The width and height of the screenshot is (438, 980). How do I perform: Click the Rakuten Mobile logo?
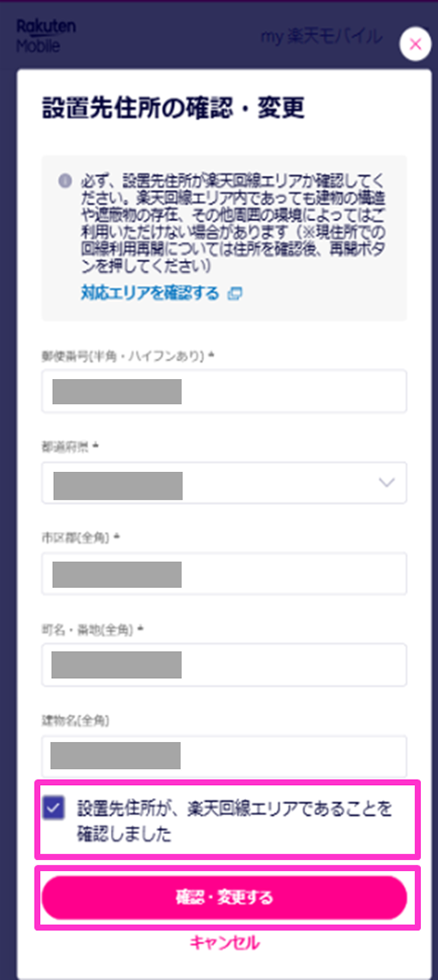tap(46, 36)
